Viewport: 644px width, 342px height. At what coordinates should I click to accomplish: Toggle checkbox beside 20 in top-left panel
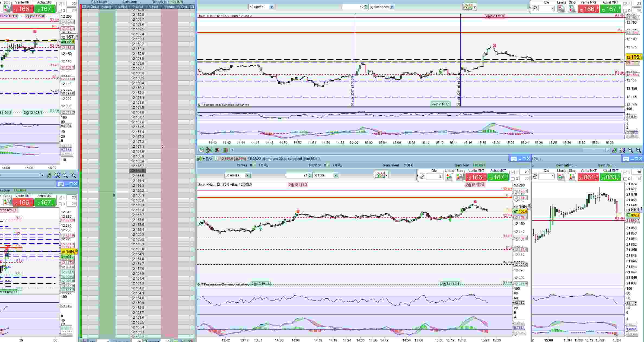(60, 11)
